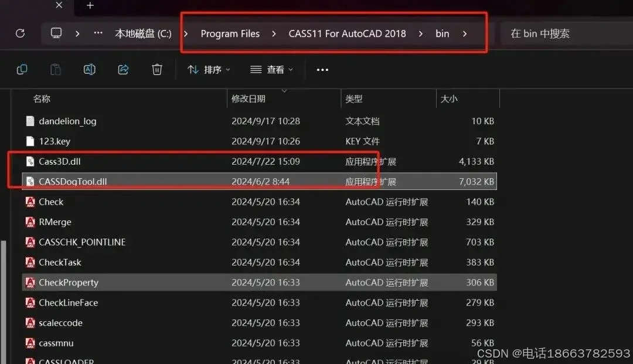Sort by 名称 column header

(x=42, y=99)
